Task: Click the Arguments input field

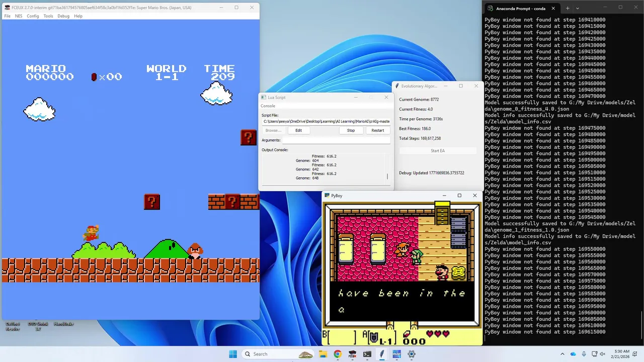Action: [x=336, y=140]
